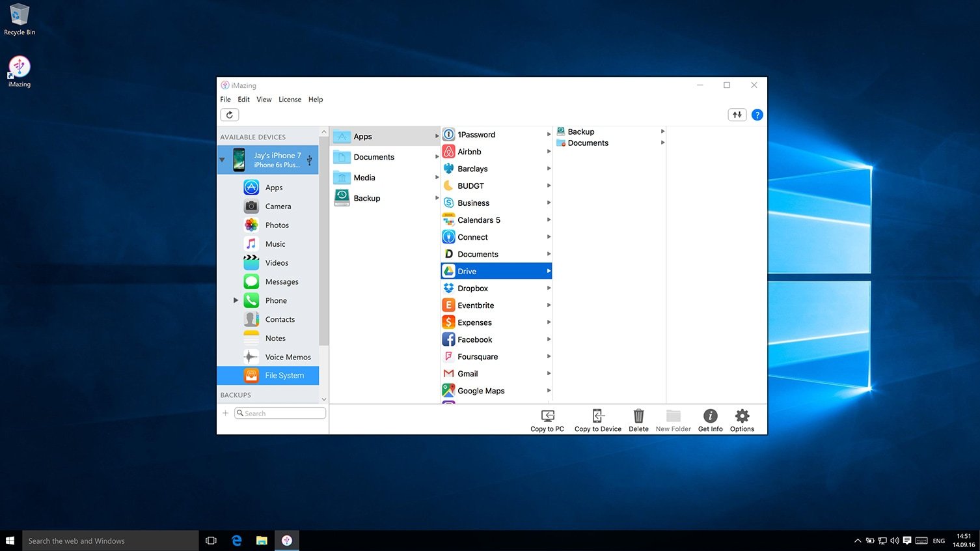Open the transfers arrows button
This screenshot has height=551, width=980.
[737, 115]
